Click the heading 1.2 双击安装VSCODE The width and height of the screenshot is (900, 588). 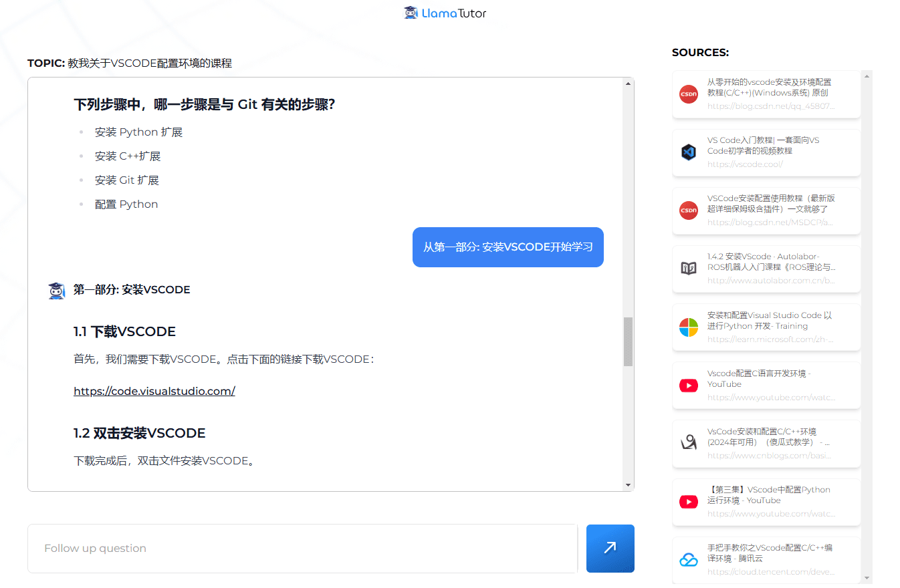pos(139,434)
